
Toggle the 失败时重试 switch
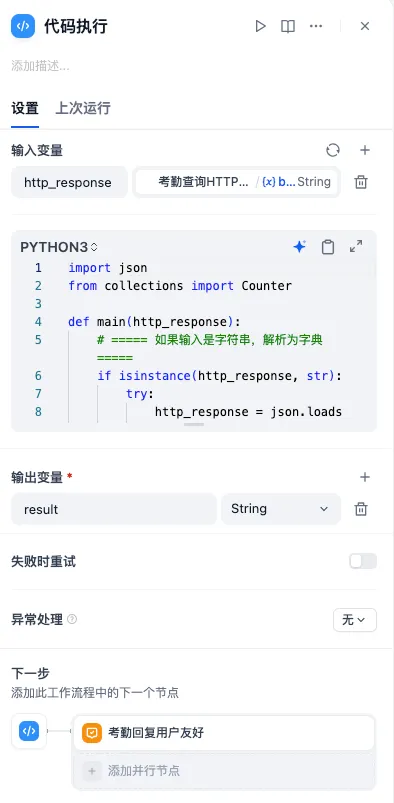point(363,561)
